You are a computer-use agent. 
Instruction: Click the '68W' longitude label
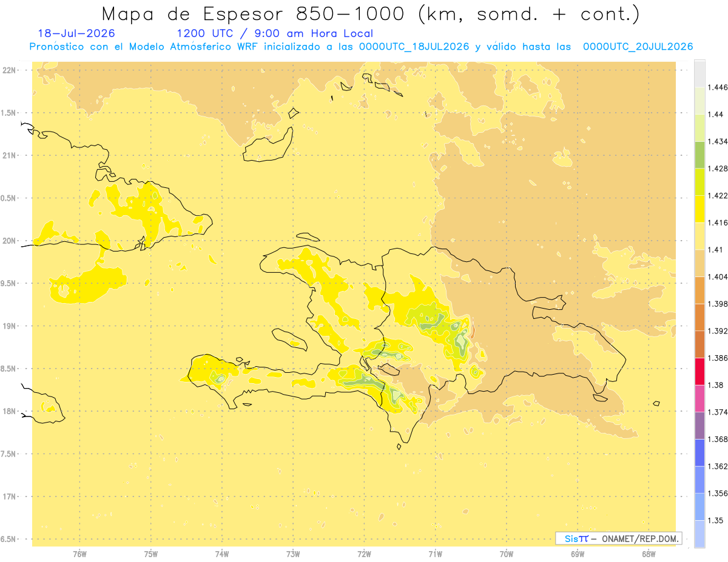[649, 554]
